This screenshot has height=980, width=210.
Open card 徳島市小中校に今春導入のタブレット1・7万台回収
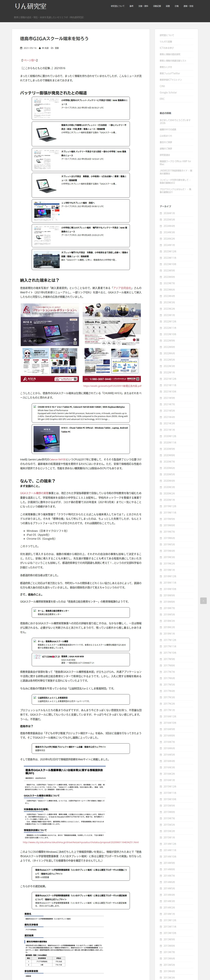click(x=80, y=134)
